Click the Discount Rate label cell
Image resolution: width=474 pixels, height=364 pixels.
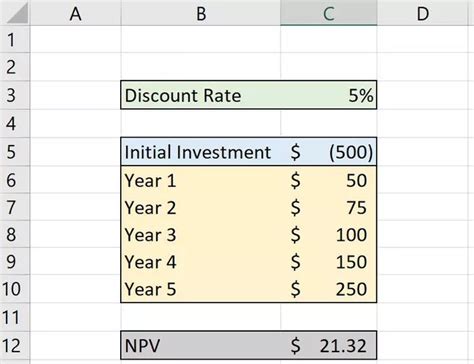pyautogui.click(x=201, y=95)
